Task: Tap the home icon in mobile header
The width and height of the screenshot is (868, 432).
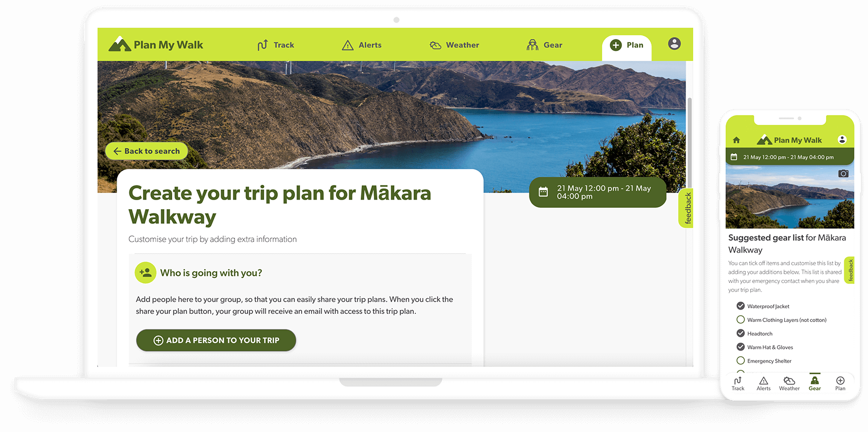Action: click(736, 140)
